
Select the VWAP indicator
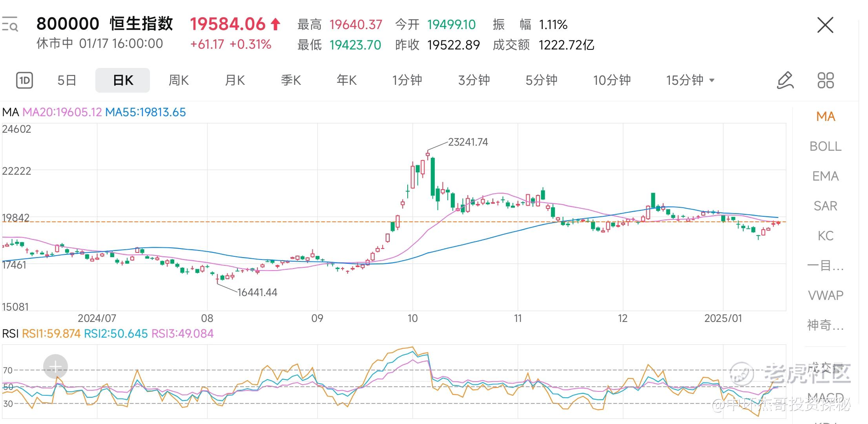(825, 295)
